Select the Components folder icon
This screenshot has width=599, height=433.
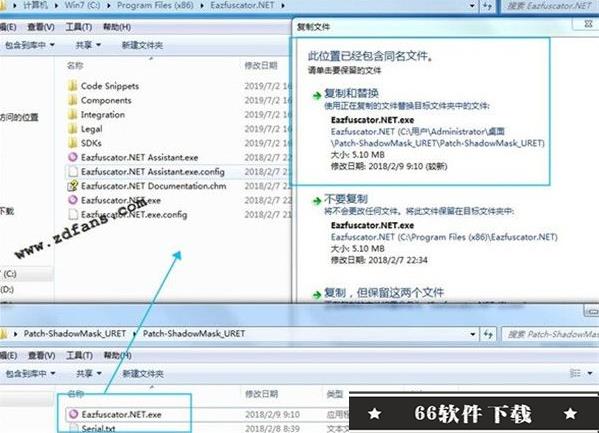click(x=73, y=100)
